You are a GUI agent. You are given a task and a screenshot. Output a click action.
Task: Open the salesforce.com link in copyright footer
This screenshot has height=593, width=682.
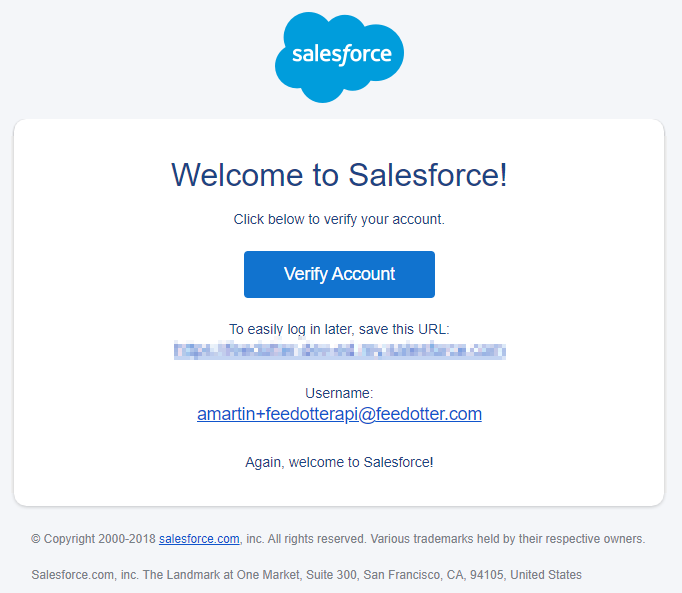click(199, 539)
